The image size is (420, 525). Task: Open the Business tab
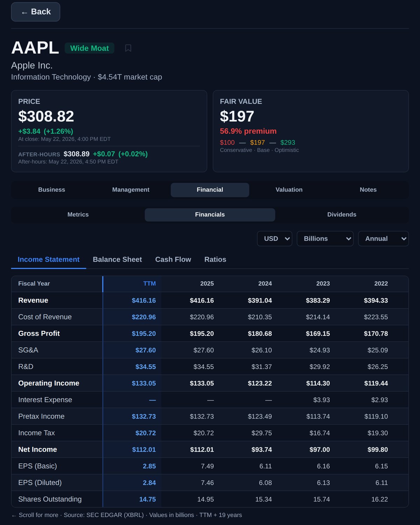(x=51, y=190)
